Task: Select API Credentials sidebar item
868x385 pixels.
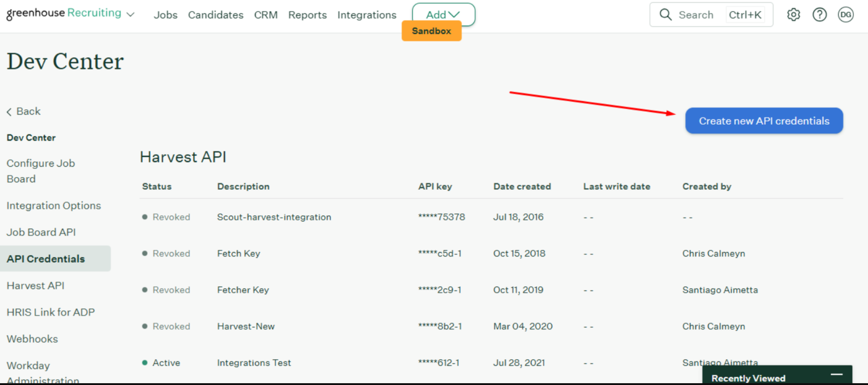Action: point(55,258)
